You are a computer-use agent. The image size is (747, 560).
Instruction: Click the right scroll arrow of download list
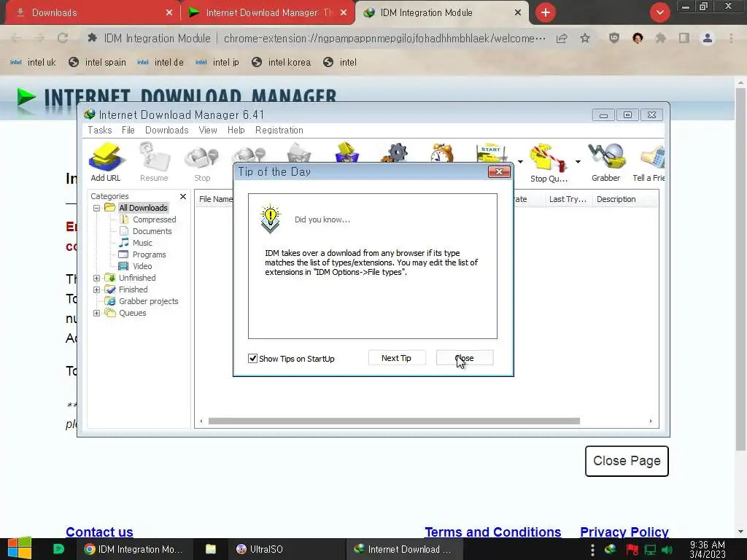pyautogui.click(x=651, y=421)
